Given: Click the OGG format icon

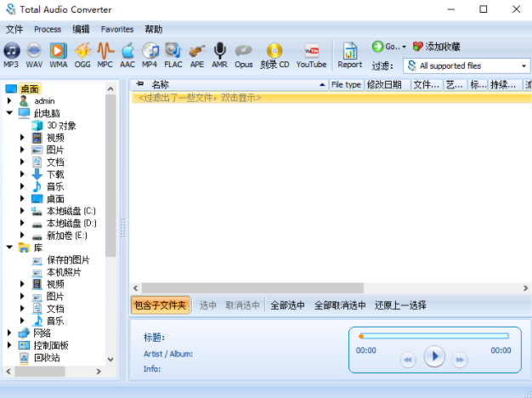Looking at the screenshot, I should pyautogui.click(x=82, y=54).
